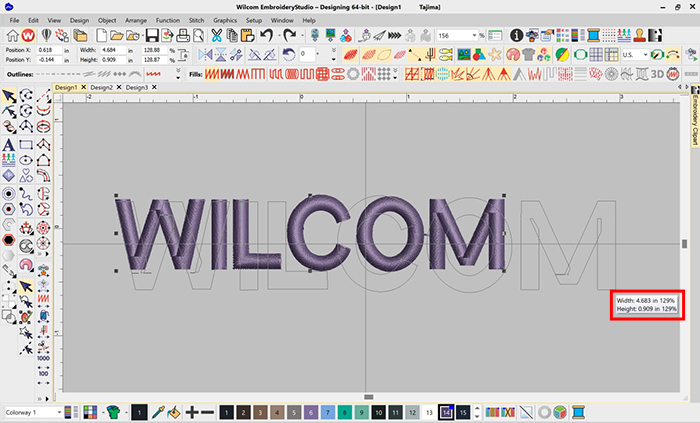The height and width of the screenshot is (423, 700).
Task: Expand the Outlines toolbar overflow arrow
Action: point(178,74)
